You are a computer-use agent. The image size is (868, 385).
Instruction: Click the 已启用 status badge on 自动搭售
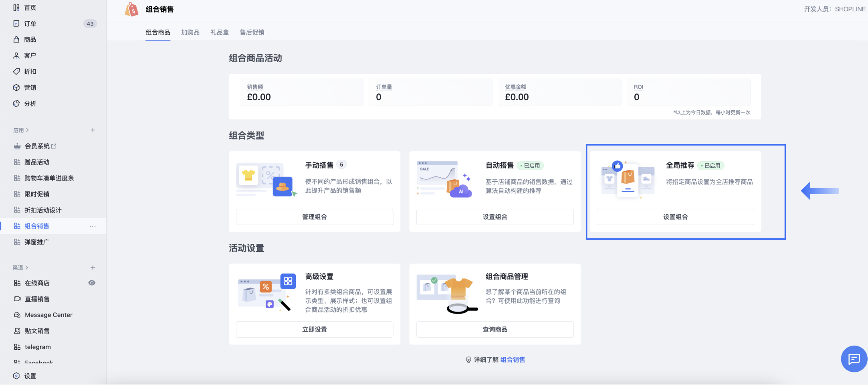point(530,166)
